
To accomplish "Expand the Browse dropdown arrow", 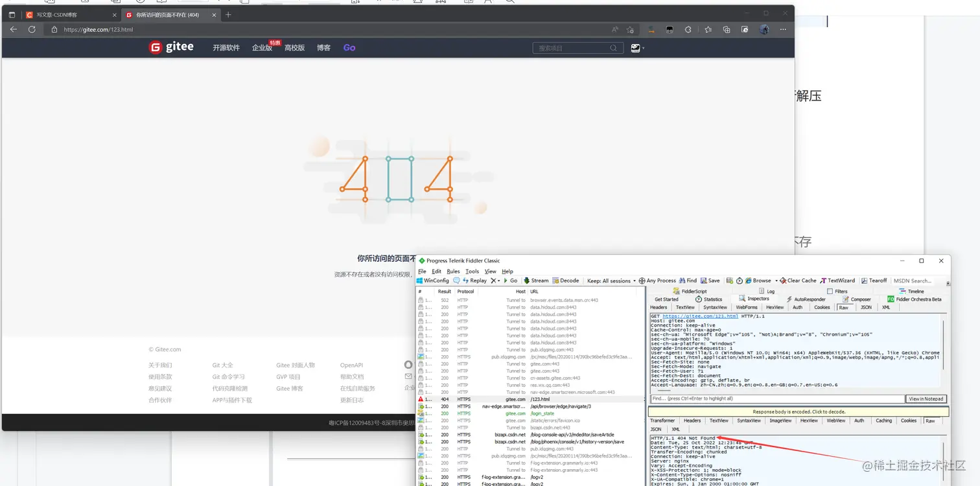I will click(x=776, y=281).
